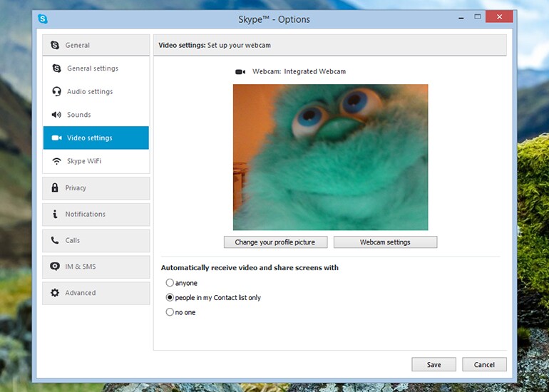Open the Sounds settings
This screenshot has height=392, width=549.
coord(96,115)
